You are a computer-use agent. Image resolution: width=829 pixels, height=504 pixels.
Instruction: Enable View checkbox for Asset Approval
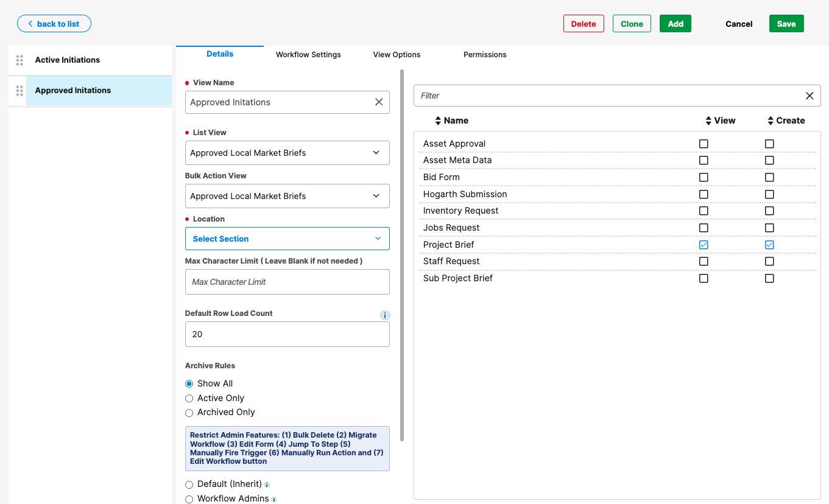coord(704,144)
